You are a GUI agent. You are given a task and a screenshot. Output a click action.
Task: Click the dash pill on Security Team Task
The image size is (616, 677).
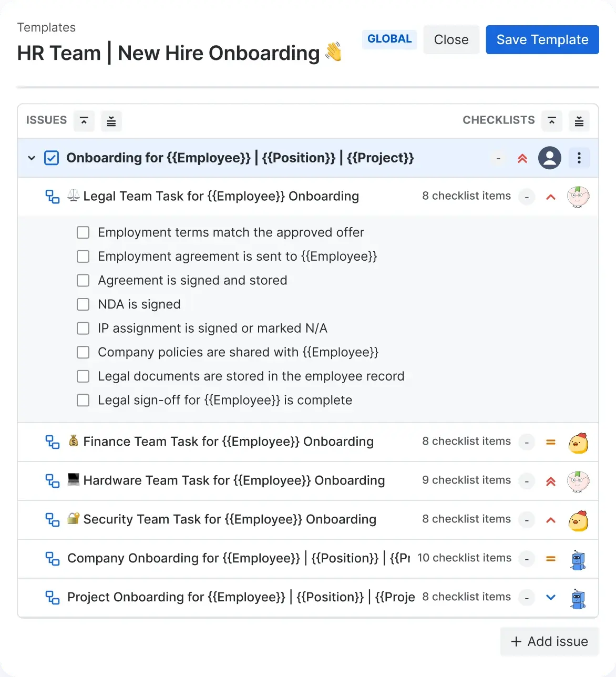(x=527, y=521)
